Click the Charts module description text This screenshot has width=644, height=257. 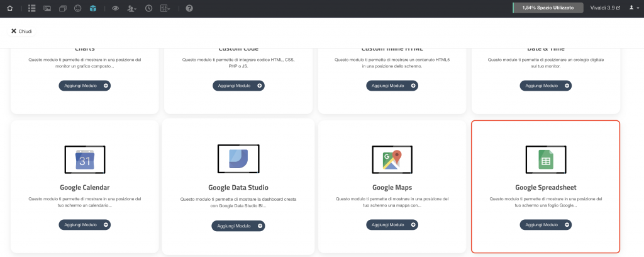point(85,62)
